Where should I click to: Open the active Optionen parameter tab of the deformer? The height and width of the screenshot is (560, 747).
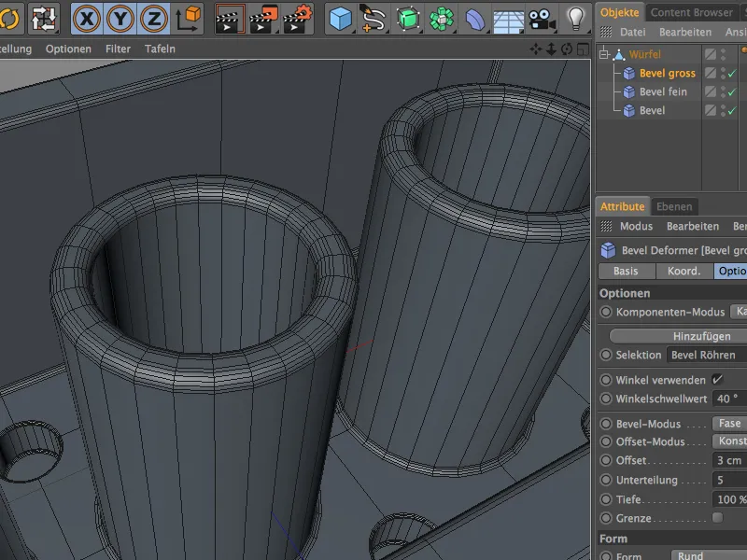click(730, 271)
